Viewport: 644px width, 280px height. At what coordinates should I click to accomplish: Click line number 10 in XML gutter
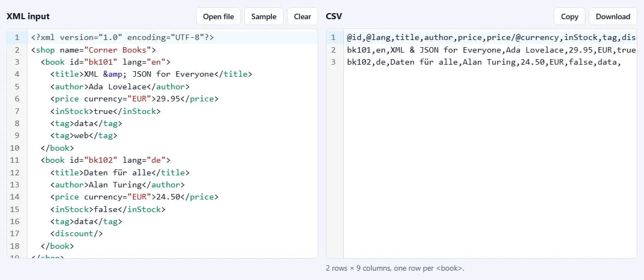14,148
